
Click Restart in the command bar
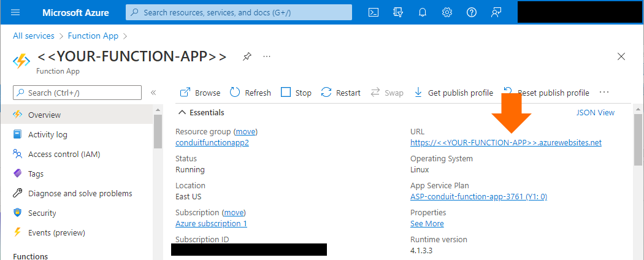click(x=341, y=93)
